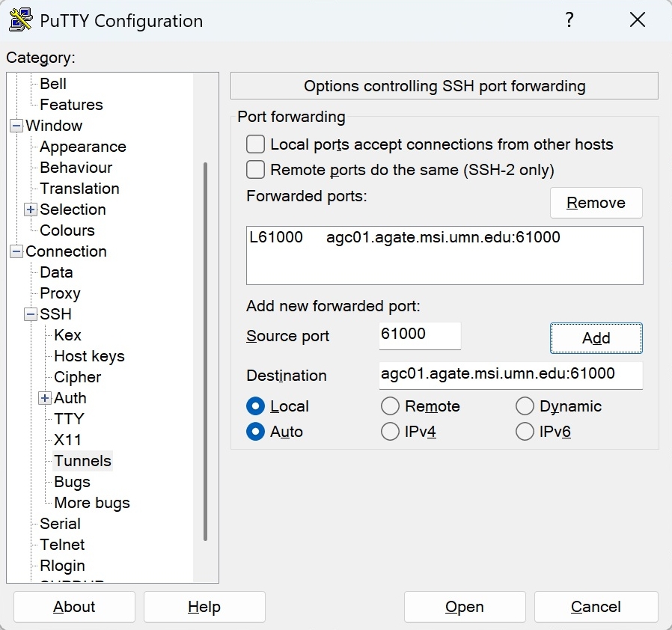Open the X11 forwarding category
This screenshot has width=672, height=630.
click(67, 440)
